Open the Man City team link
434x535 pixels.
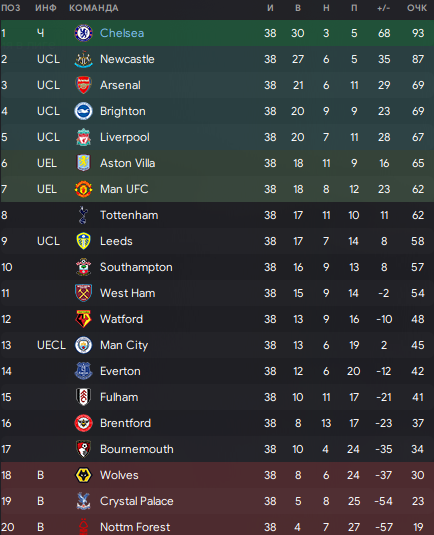pos(124,345)
